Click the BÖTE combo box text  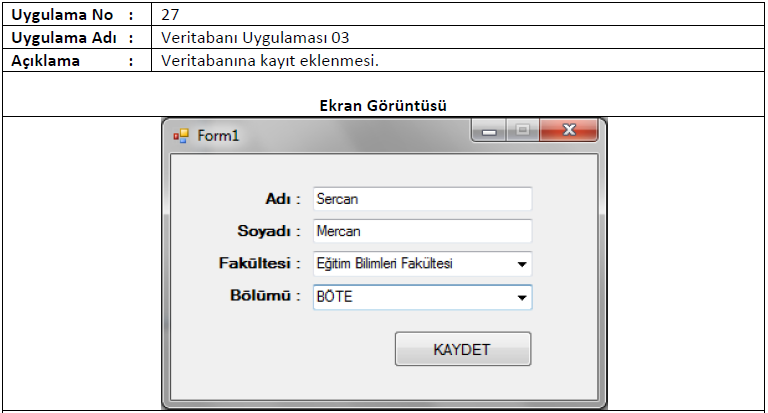coord(335,296)
